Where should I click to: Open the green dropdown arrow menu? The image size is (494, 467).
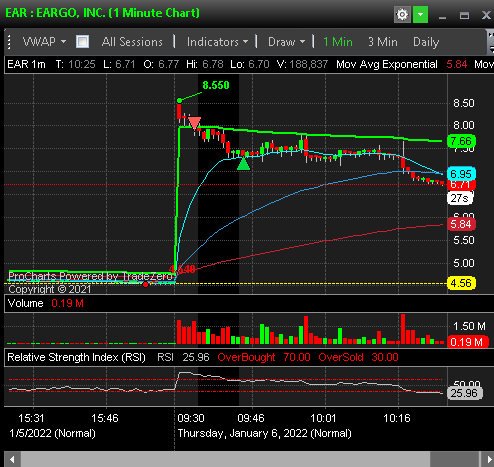tap(420, 15)
